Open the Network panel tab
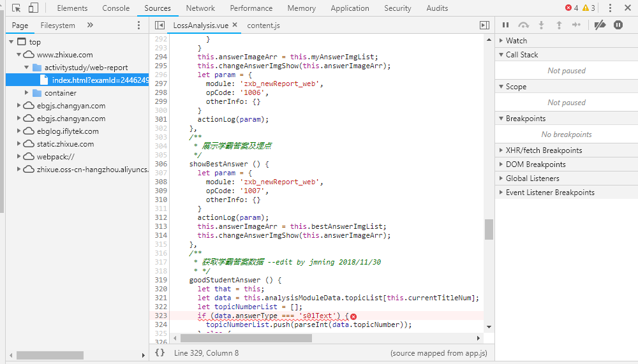638x364 pixels. [200, 8]
